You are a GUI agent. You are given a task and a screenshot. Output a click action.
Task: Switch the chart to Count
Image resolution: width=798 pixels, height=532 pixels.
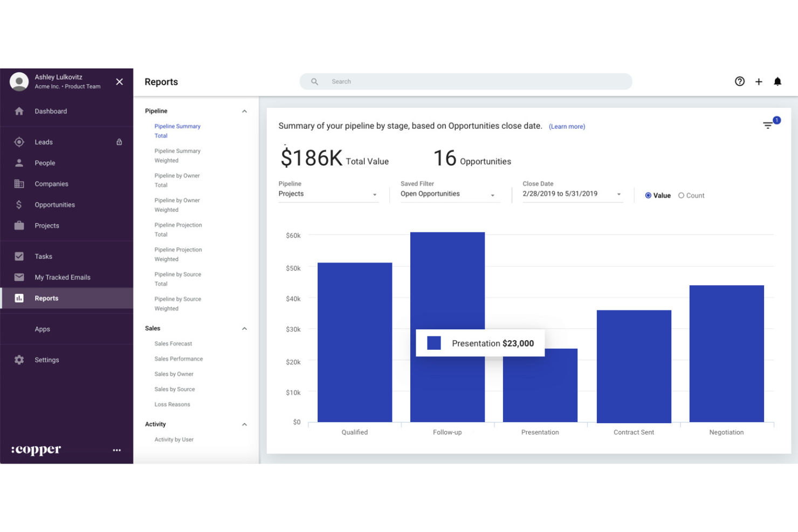[681, 195]
